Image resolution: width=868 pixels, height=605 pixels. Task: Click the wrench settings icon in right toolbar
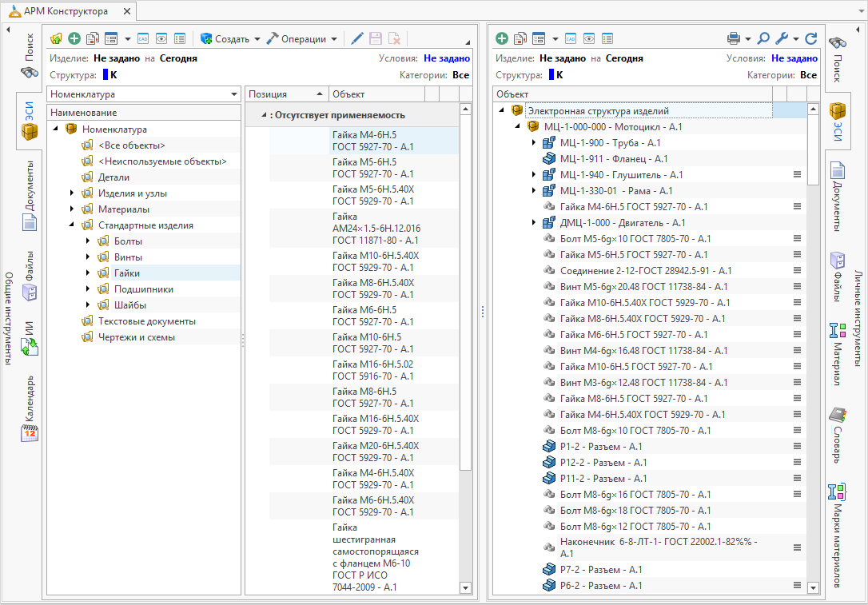click(782, 38)
